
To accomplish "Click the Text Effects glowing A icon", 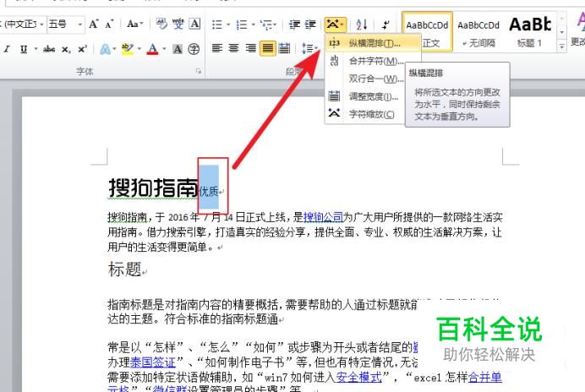I will click(x=105, y=49).
